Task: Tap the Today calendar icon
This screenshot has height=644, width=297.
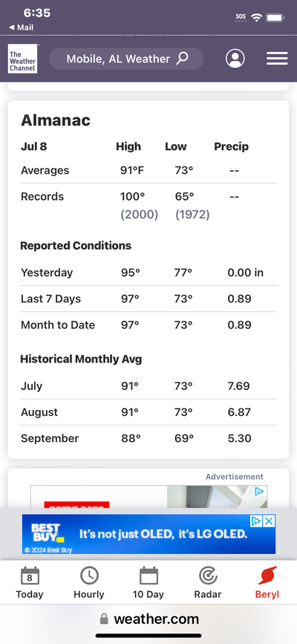Action: pyautogui.click(x=30, y=576)
